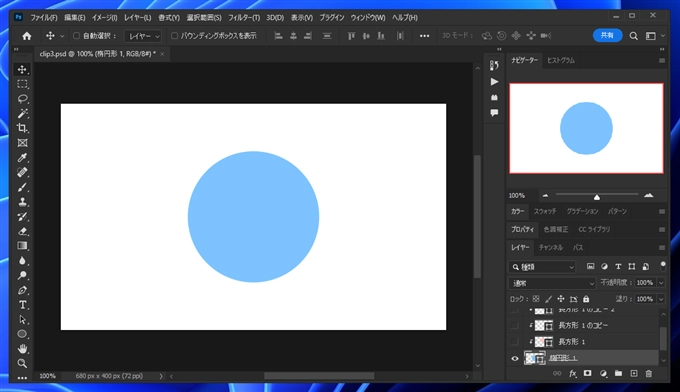The height and width of the screenshot is (392, 680).
Task: Click the 共有 share button
Action: (607, 36)
